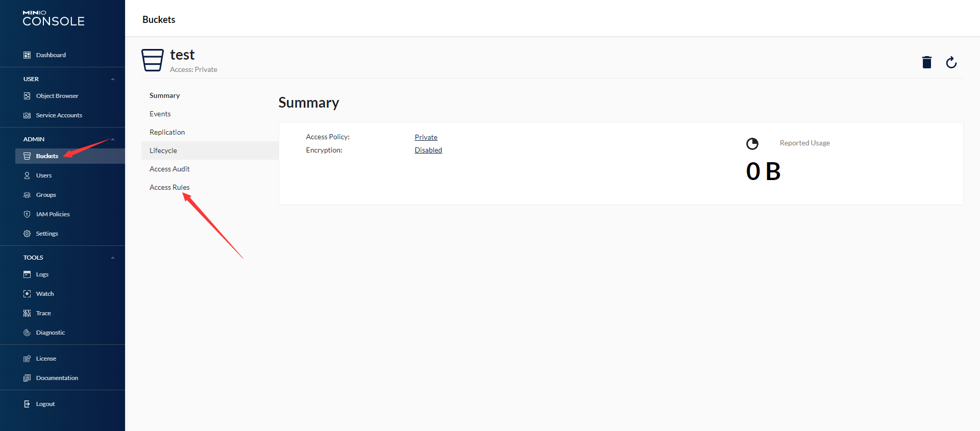Collapse the ADMIN section arrow
Image resolution: width=980 pixels, height=431 pixels.
click(x=113, y=139)
